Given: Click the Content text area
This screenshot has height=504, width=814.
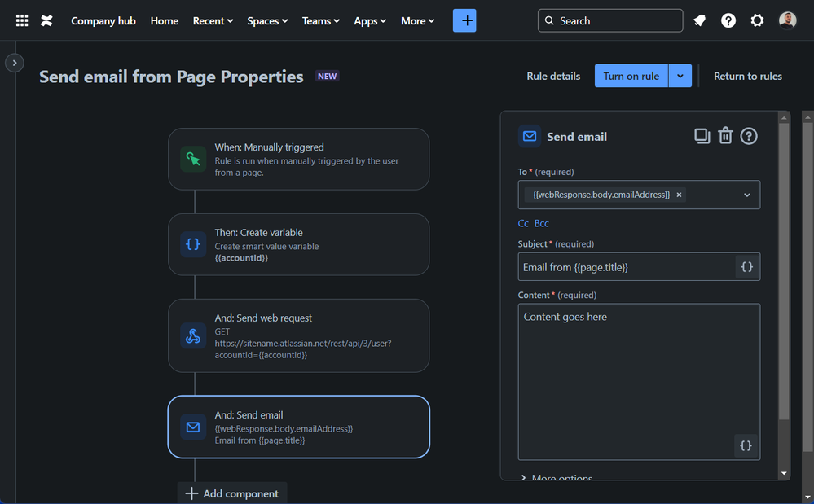Looking at the screenshot, I should point(639,382).
